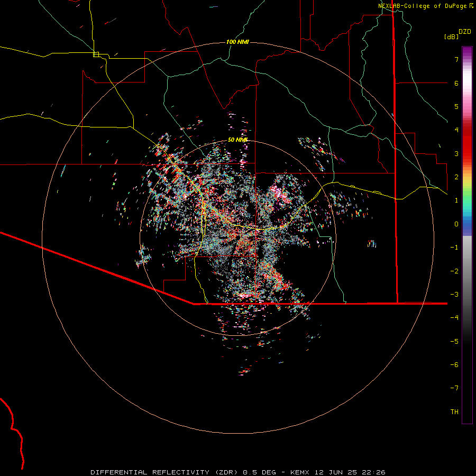Click the -2 value on the color scale
This screenshot has height=476, width=476.
tap(454, 271)
